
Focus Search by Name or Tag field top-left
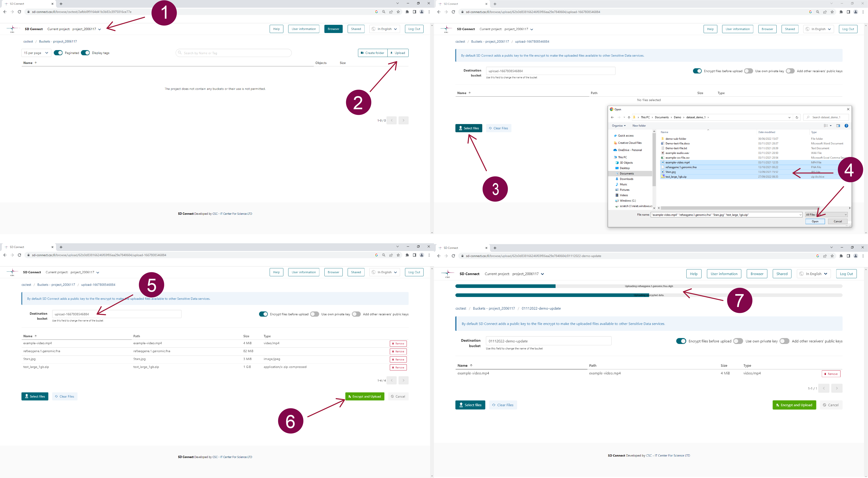(233, 53)
